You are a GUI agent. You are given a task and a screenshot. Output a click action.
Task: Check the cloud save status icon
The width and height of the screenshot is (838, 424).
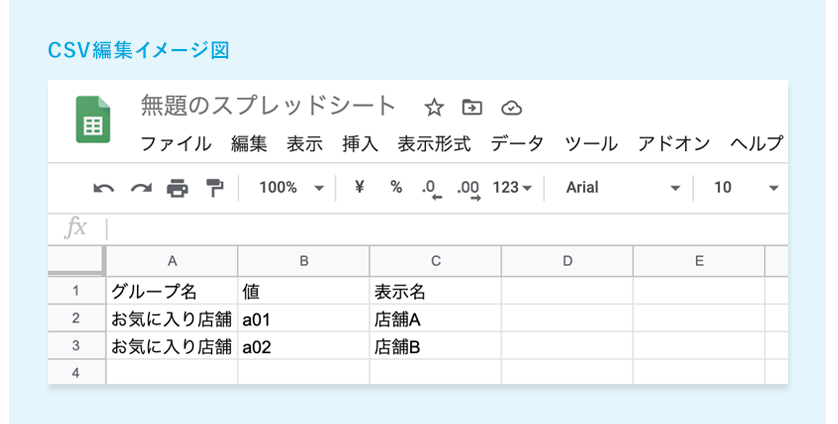point(511,109)
